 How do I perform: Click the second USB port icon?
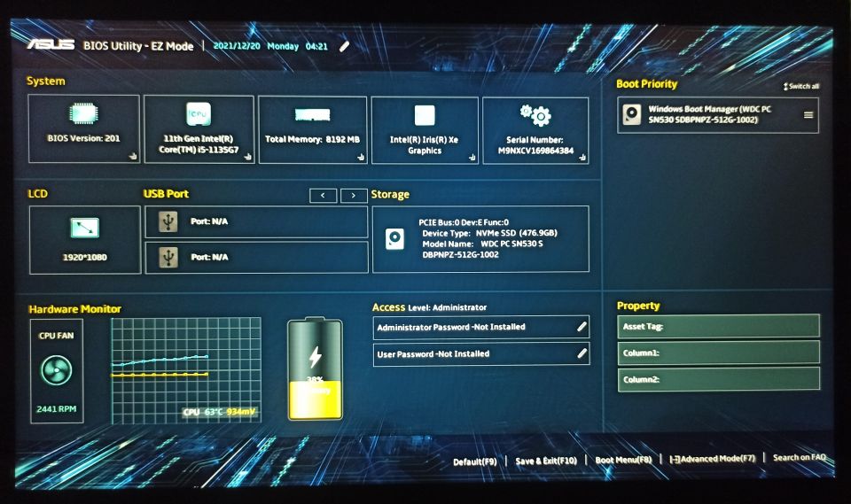tap(168, 257)
